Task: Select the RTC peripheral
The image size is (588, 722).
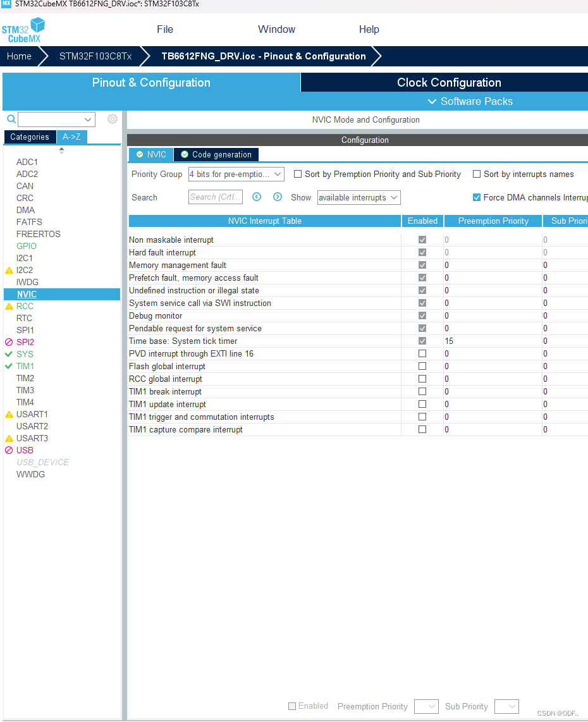Action: (x=24, y=318)
